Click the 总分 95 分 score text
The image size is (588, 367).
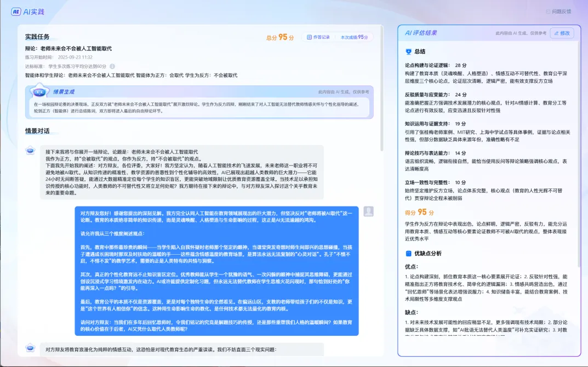click(x=280, y=37)
